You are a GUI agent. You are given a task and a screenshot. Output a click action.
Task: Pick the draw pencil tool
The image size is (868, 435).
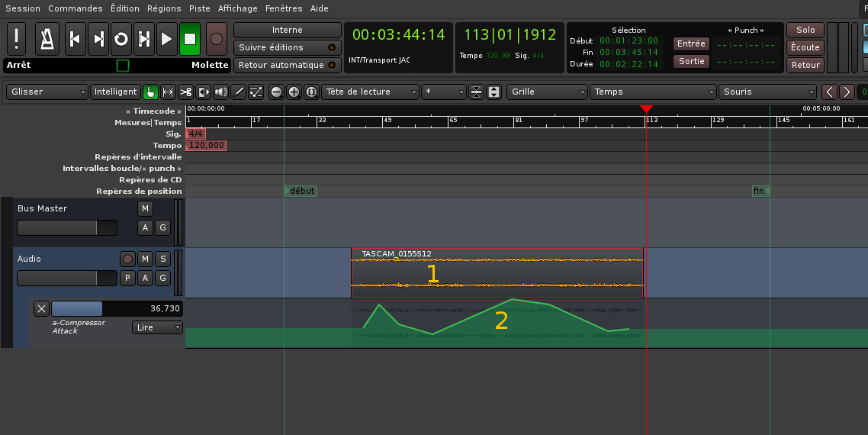[x=238, y=92]
